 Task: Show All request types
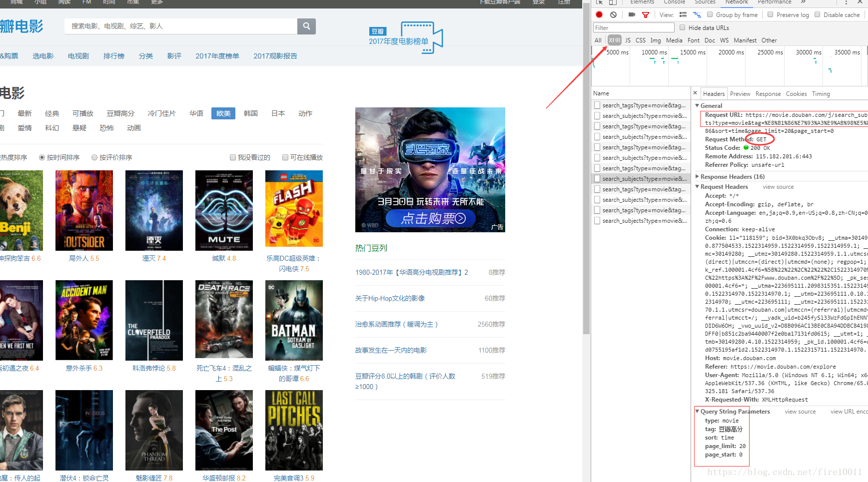click(x=598, y=40)
